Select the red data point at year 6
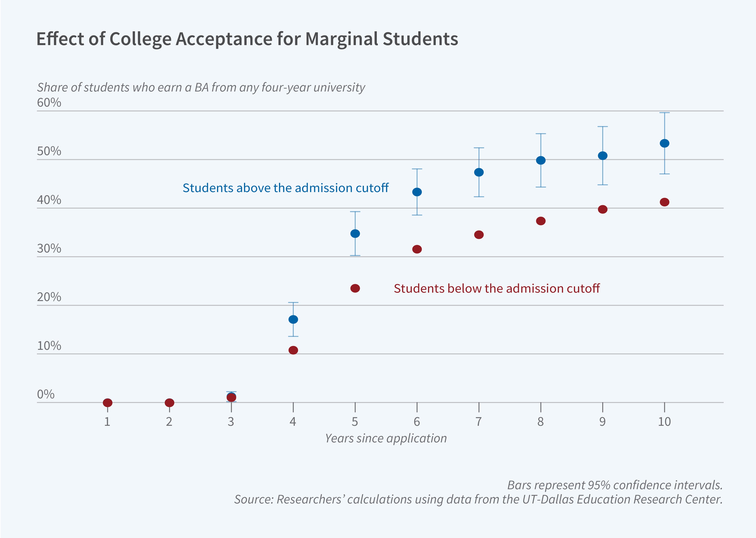This screenshot has width=756, height=538. (x=417, y=249)
